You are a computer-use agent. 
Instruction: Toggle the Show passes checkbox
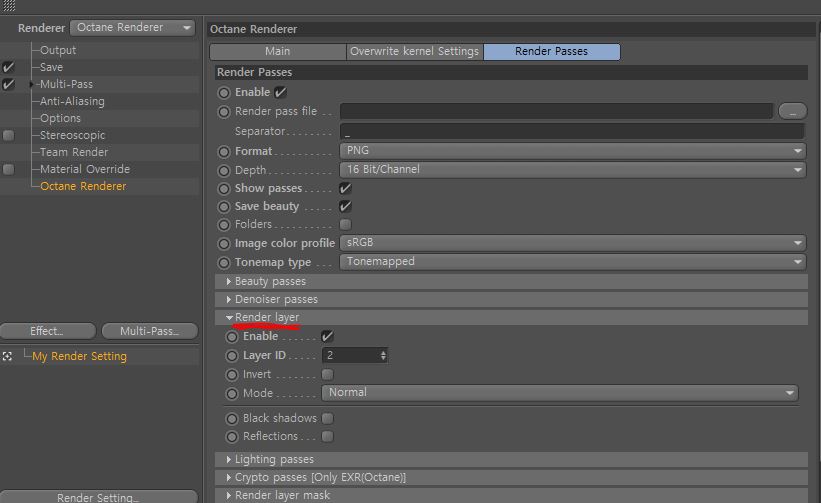click(345, 188)
